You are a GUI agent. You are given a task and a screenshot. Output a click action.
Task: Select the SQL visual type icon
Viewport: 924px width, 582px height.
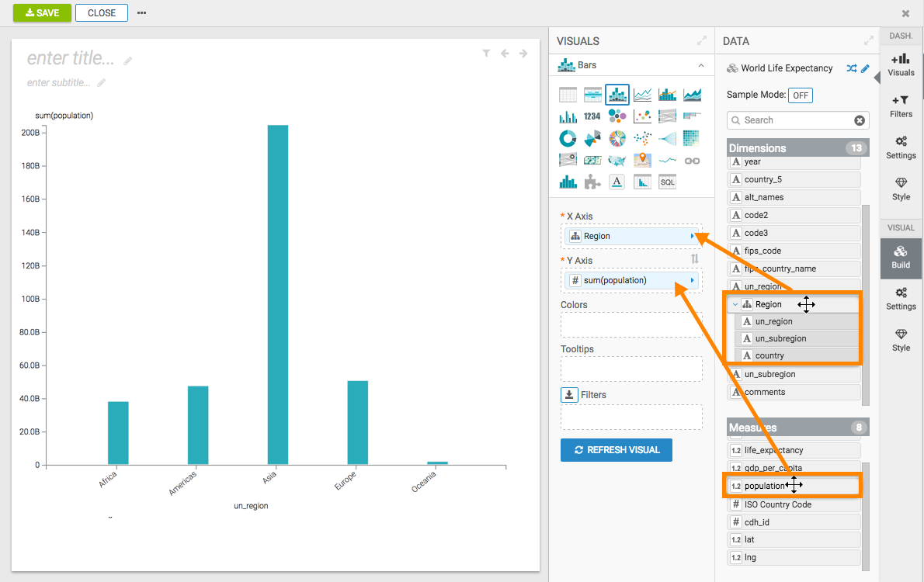(x=667, y=182)
